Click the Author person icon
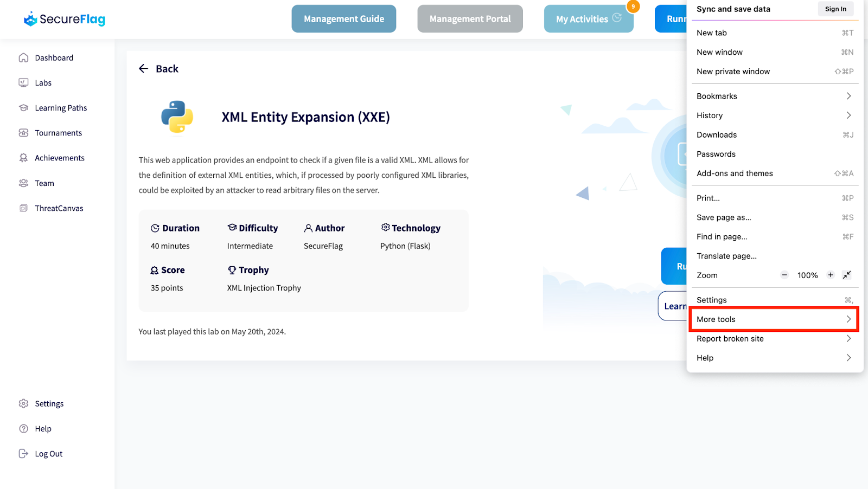The height and width of the screenshot is (489, 868). tap(308, 228)
